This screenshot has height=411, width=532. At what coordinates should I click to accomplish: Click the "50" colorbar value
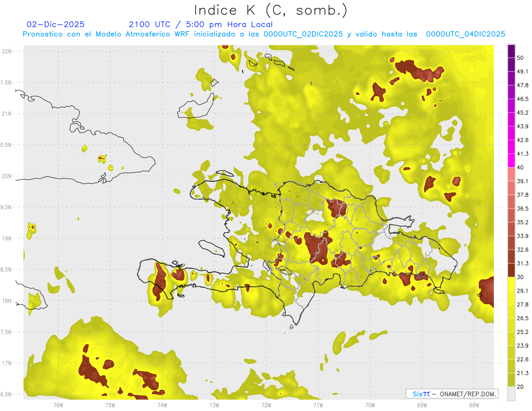pos(520,58)
